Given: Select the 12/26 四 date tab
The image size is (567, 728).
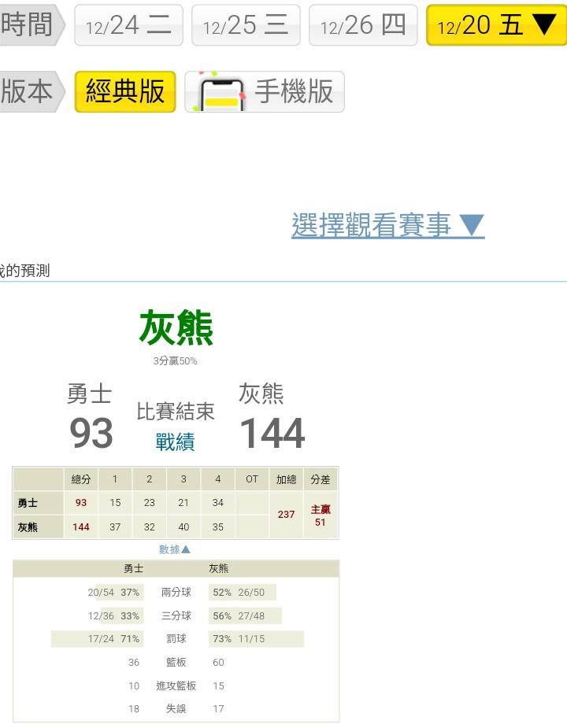Looking at the screenshot, I should tap(363, 25).
